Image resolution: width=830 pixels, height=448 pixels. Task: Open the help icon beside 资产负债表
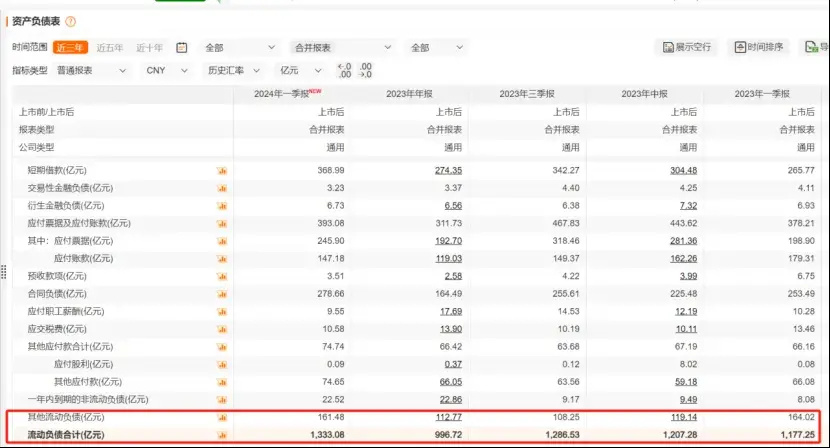(x=70, y=22)
